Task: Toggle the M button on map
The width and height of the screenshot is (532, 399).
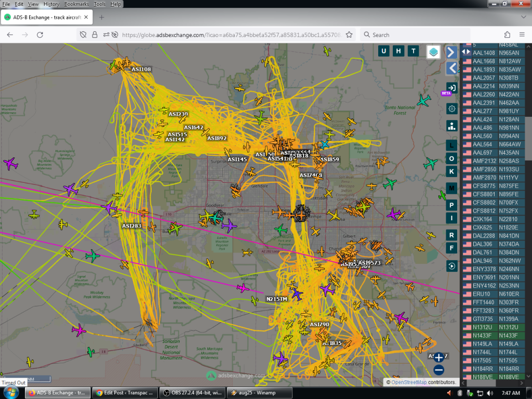Action: click(x=451, y=188)
